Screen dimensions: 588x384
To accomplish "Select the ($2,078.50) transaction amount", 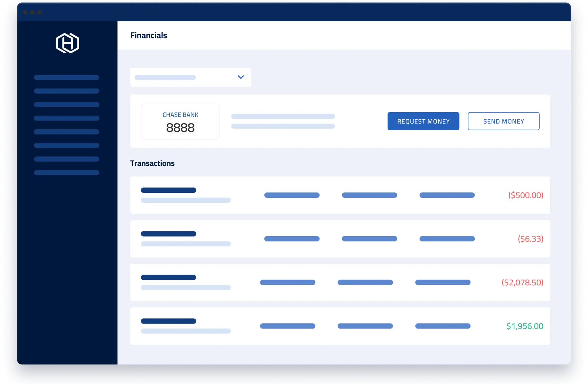I will click(522, 282).
